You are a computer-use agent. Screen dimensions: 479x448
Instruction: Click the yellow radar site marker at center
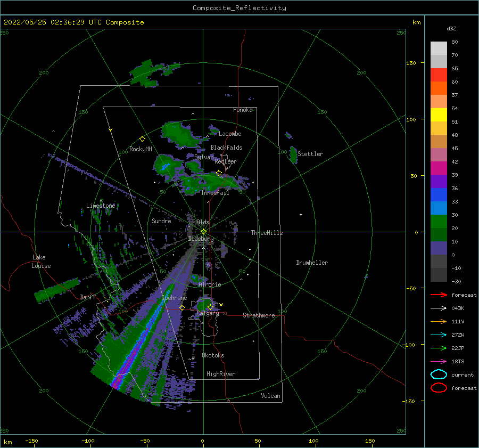click(203, 232)
